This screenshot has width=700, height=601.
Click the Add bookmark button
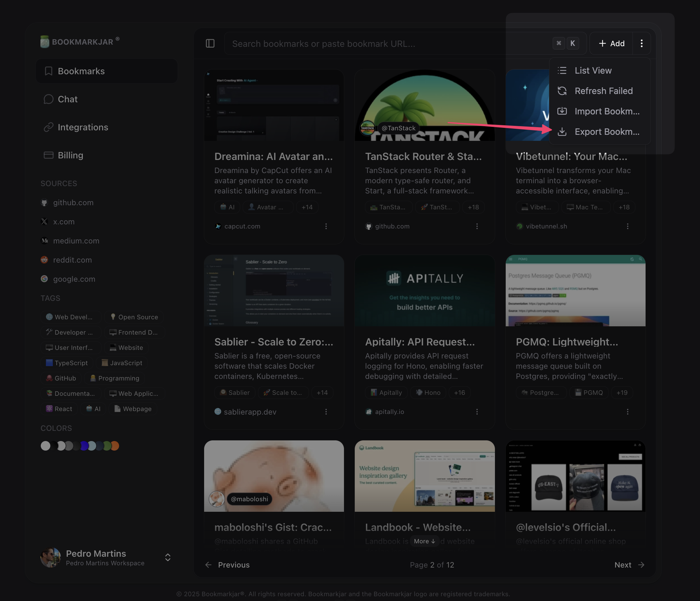click(611, 44)
